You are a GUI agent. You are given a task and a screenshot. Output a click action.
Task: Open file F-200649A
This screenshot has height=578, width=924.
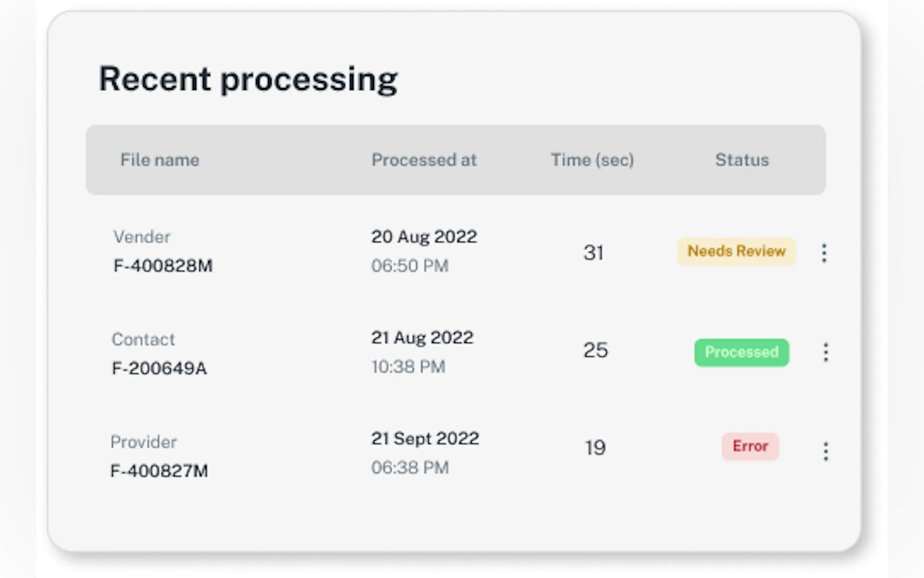point(159,368)
